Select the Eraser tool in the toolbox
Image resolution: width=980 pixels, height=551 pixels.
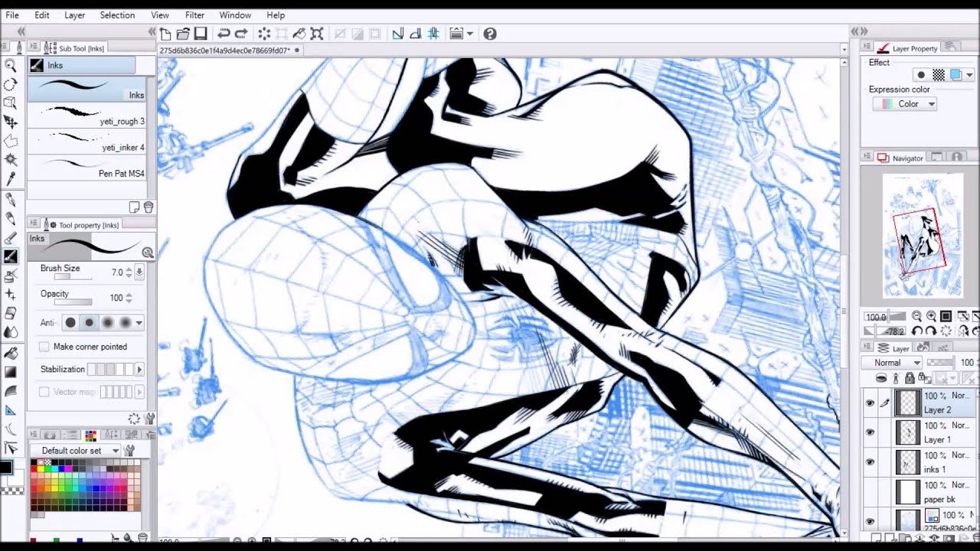pyautogui.click(x=11, y=313)
